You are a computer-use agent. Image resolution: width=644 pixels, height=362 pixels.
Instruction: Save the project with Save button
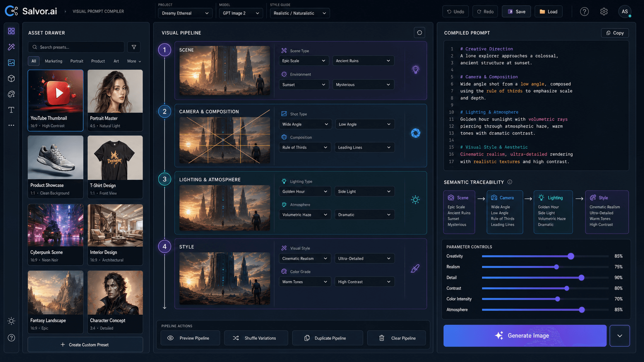click(516, 12)
